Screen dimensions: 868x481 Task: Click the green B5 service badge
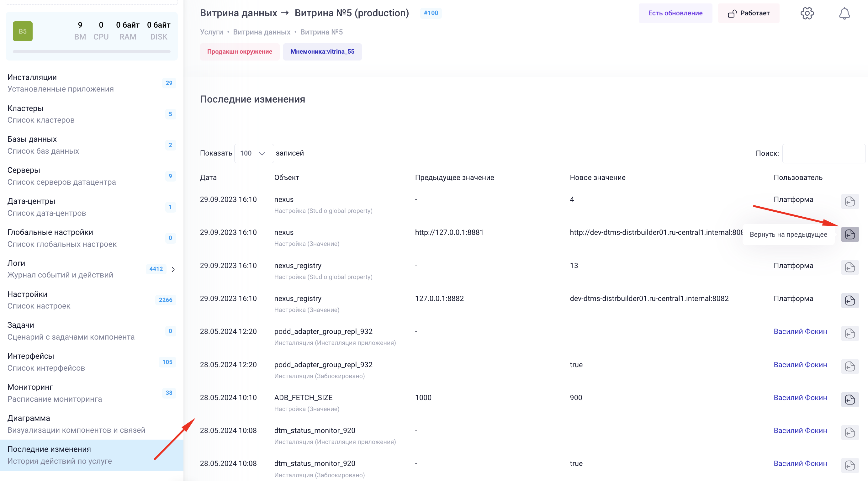tap(23, 31)
